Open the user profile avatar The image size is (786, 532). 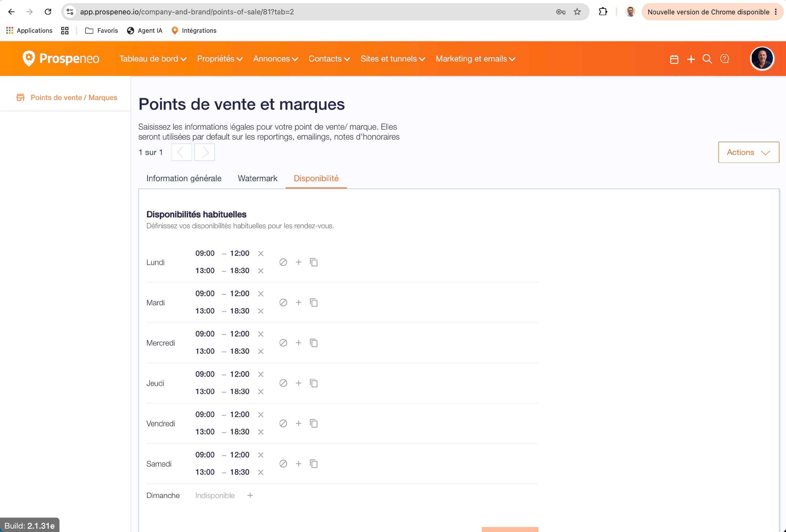point(762,58)
